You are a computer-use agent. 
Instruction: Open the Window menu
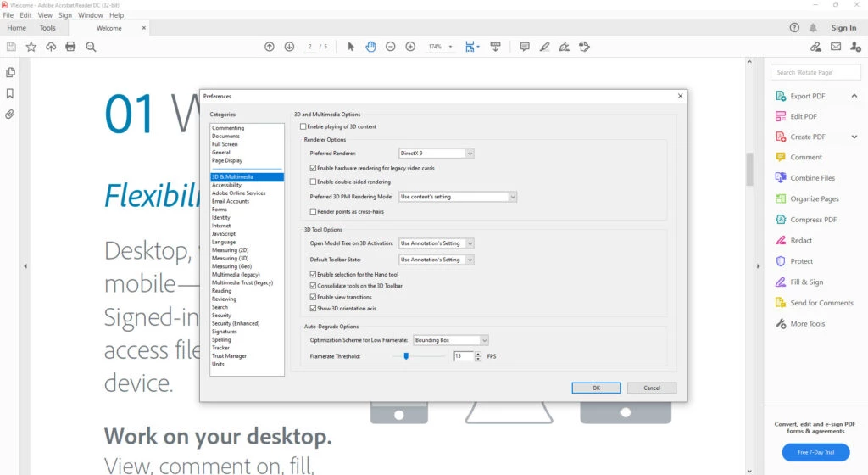[90, 15]
